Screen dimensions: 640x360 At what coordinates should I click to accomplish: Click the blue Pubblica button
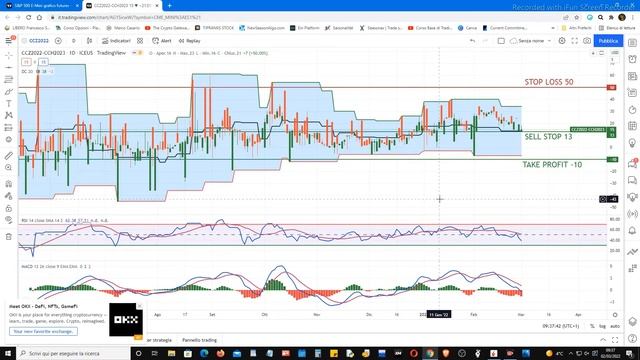[x=608, y=41]
